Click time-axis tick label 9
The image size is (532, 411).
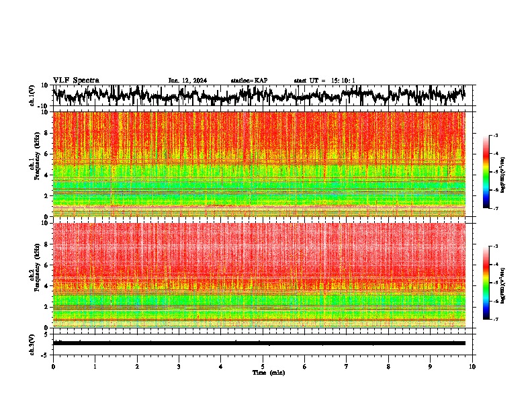click(x=430, y=367)
